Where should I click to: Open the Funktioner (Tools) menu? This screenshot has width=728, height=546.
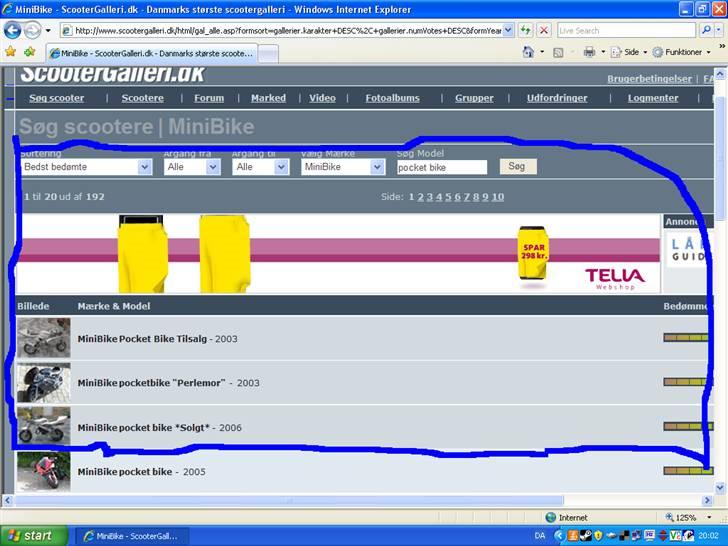point(682,52)
